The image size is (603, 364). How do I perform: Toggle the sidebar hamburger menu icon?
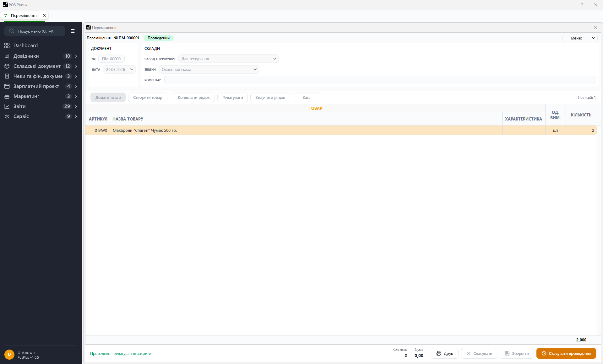[73, 31]
